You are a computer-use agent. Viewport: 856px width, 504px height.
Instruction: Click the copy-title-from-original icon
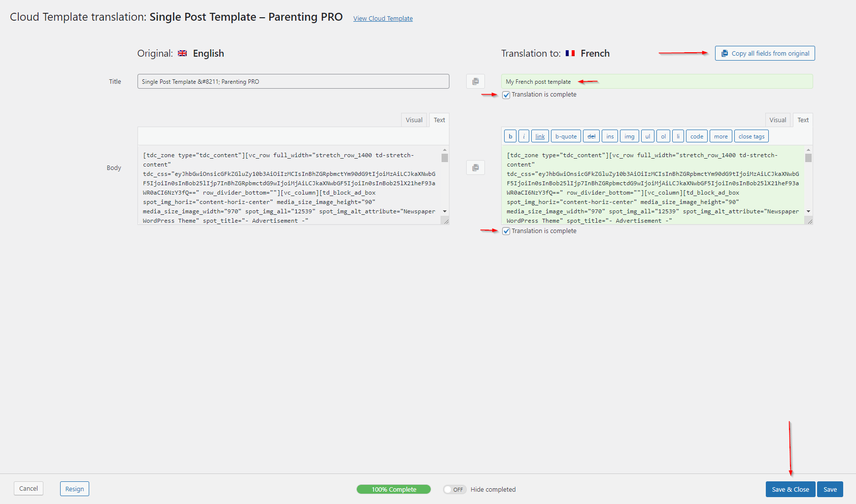476,81
